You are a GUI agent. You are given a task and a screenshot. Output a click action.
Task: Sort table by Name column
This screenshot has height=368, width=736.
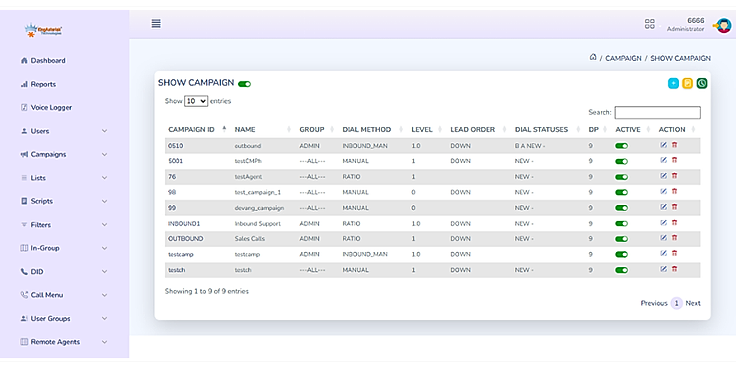(x=263, y=130)
